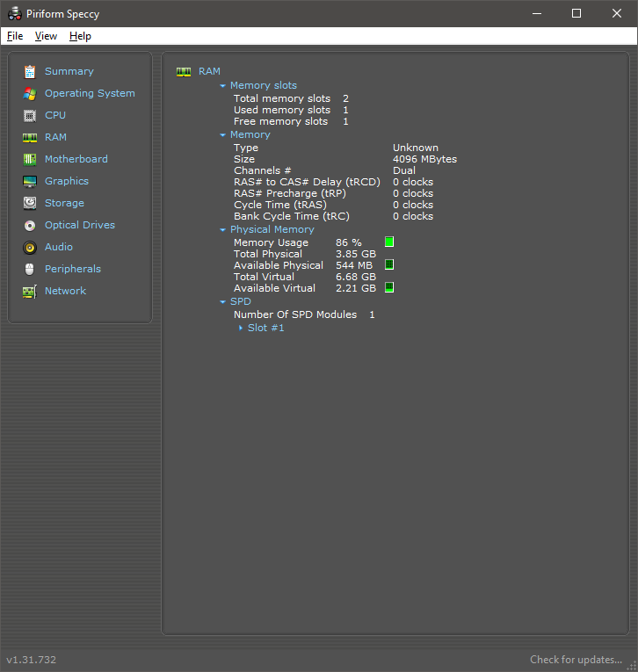Click the Summary clipboard icon
Screen dimensions: 638x672
point(30,71)
